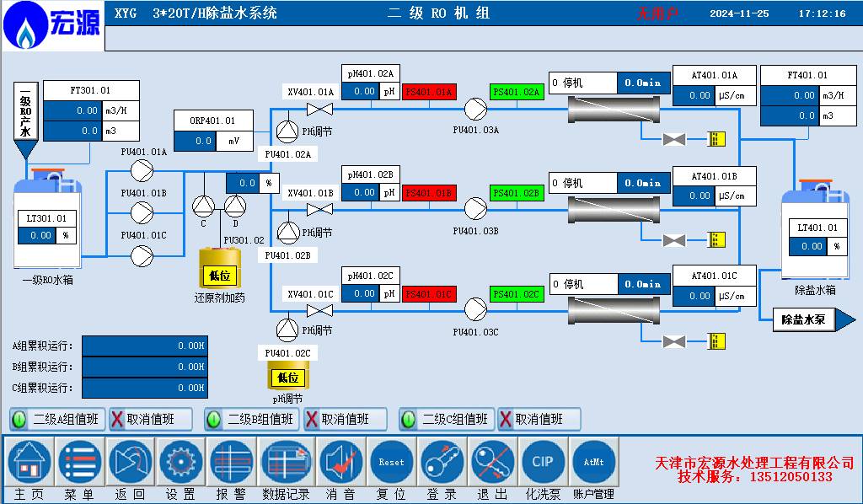863x504 pixels.
Task: Click pressure switch PS401.02A indicator
Action: point(517,92)
